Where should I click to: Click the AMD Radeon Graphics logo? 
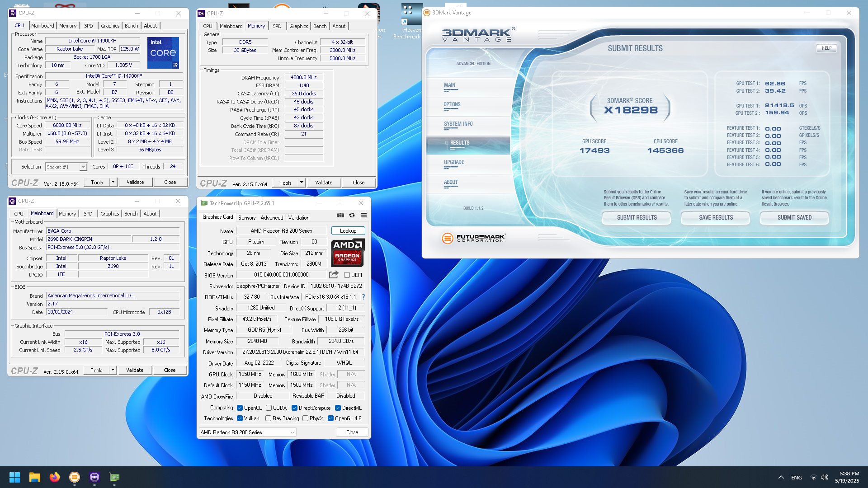pos(348,253)
